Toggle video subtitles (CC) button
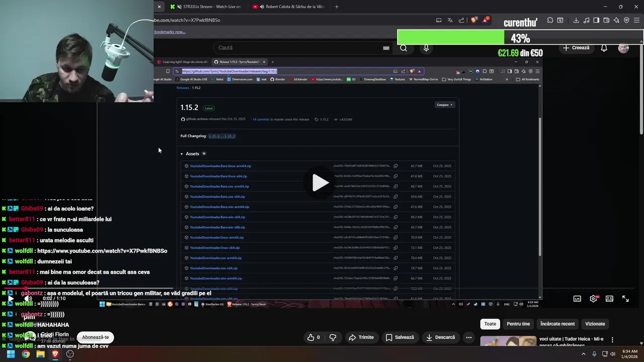Viewport: 644px width, 362px height. [577, 299]
